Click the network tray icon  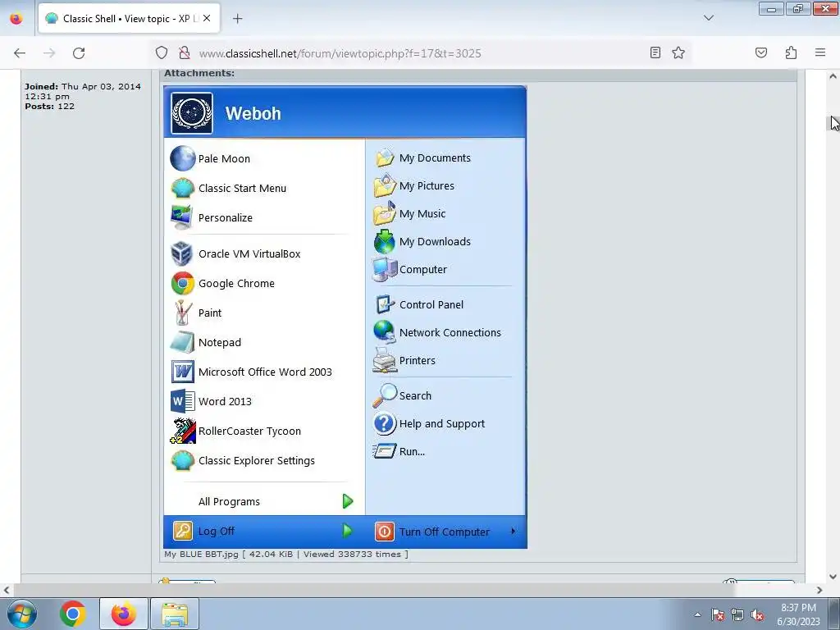pyautogui.click(x=737, y=615)
